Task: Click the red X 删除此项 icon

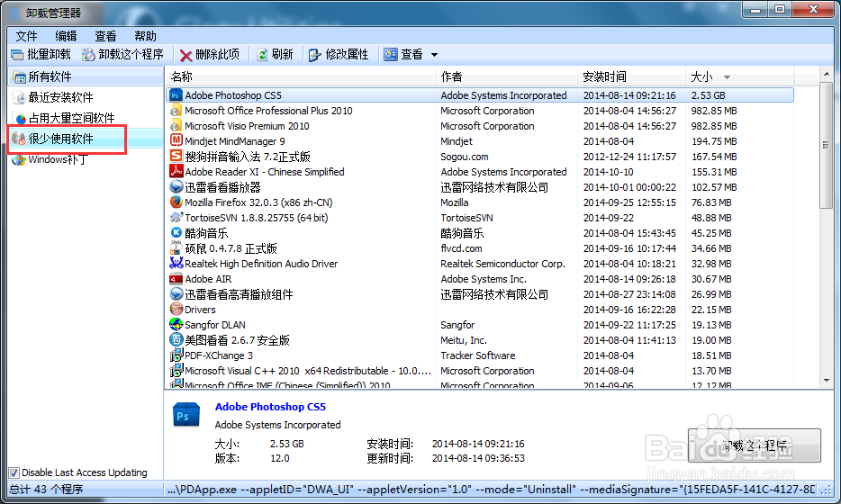Action: tap(185, 55)
